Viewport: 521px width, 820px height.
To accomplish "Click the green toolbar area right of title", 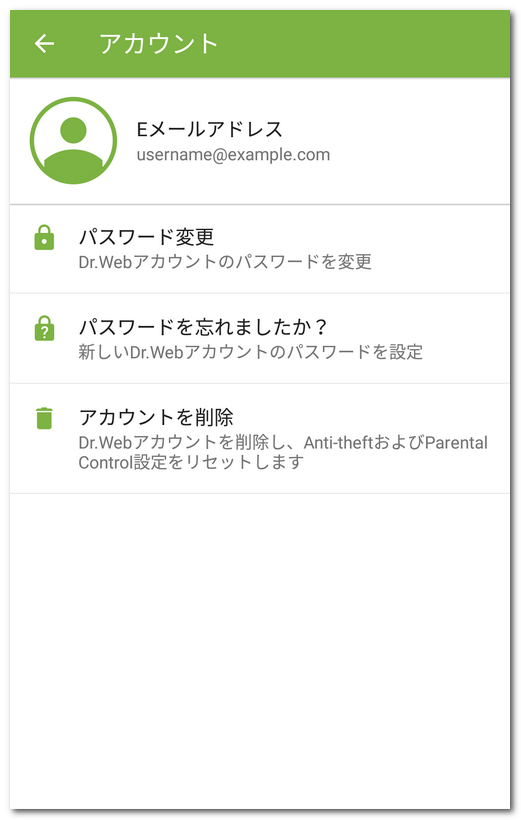I will [366, 43].
